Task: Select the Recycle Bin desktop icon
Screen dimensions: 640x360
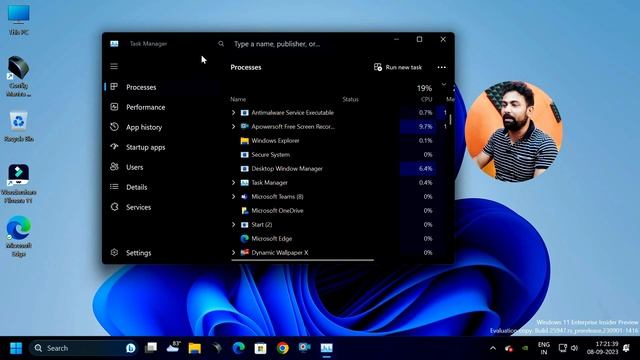Action: click(19, 127)
